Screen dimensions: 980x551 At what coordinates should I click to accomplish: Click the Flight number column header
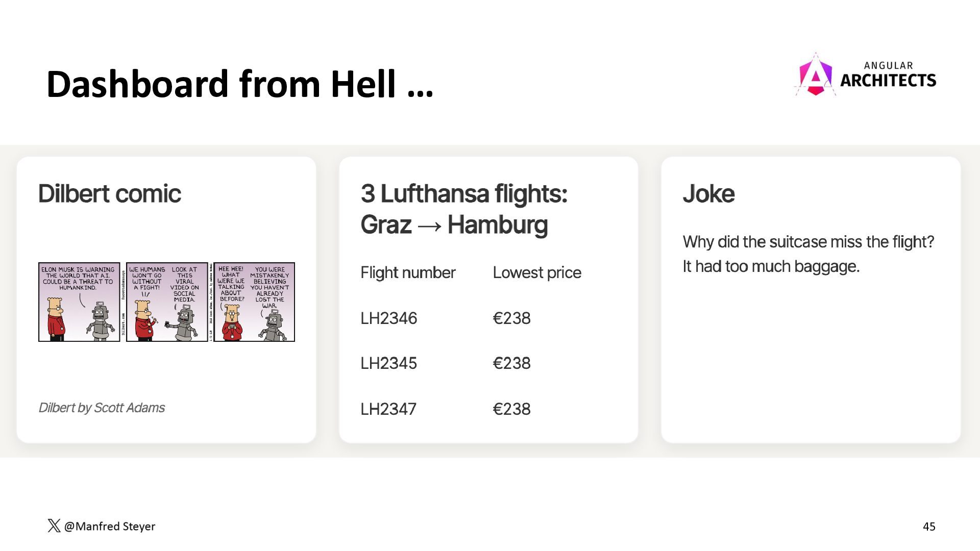408,272
